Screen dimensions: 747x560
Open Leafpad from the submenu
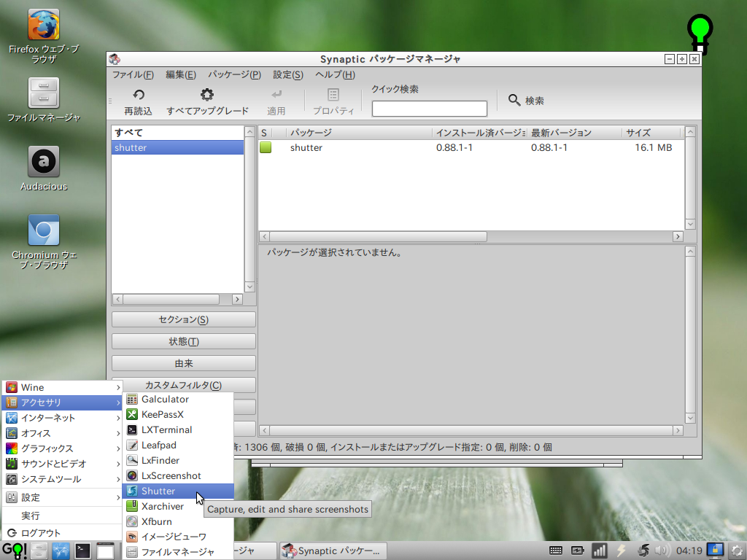point(178,446)
